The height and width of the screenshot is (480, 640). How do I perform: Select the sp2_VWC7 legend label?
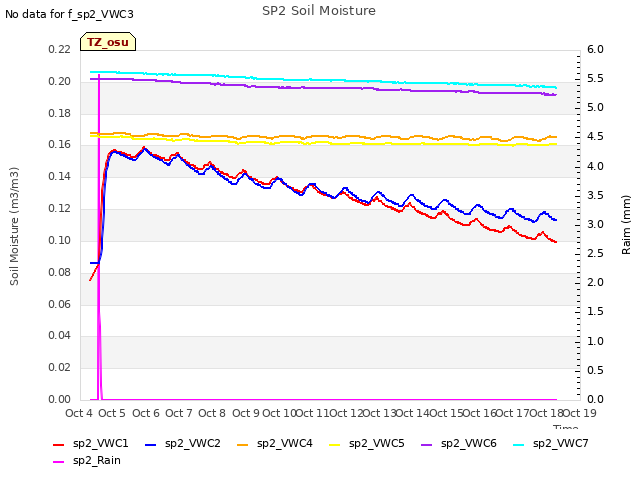pos(560,444)
